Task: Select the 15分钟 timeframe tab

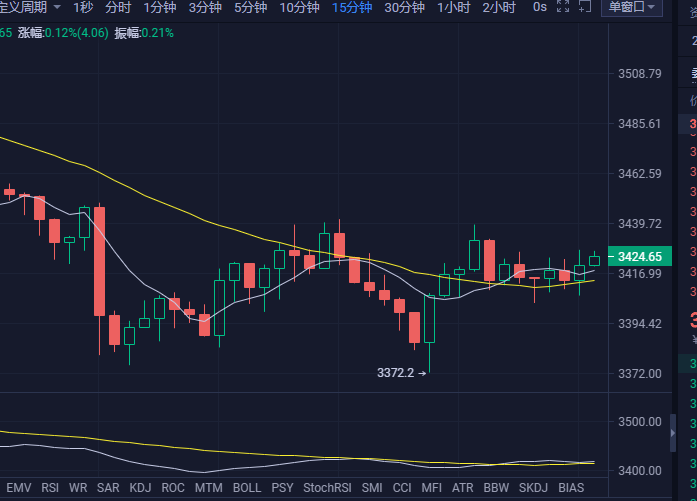Action: tap(351, 8)
